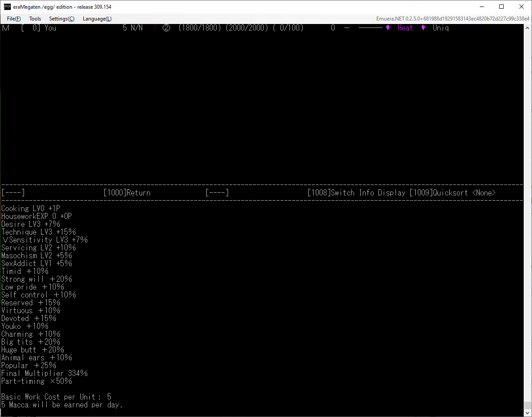The height and width of the screenshot is (417, 532).
Task: Maximize the eraMegaten window
Action: pos(501,7)
